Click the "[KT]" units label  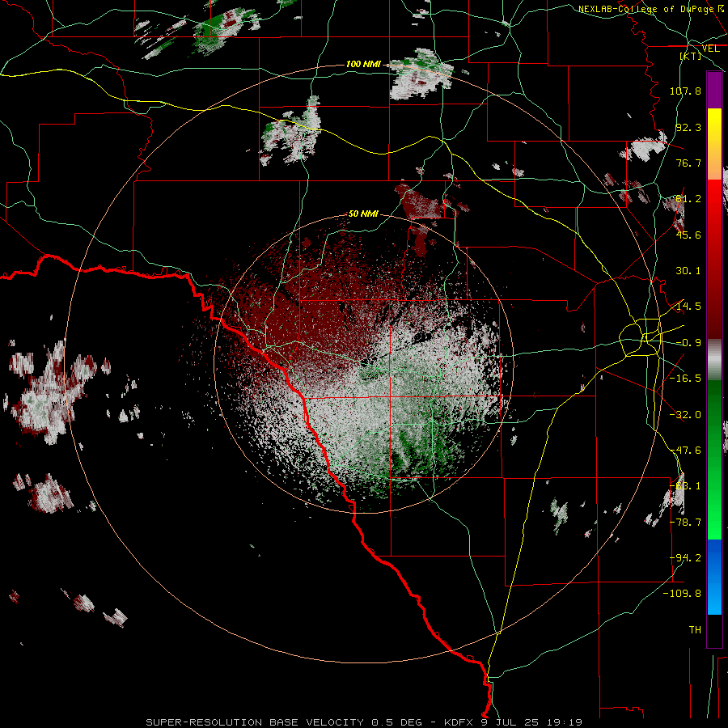(x=691, y=56)
